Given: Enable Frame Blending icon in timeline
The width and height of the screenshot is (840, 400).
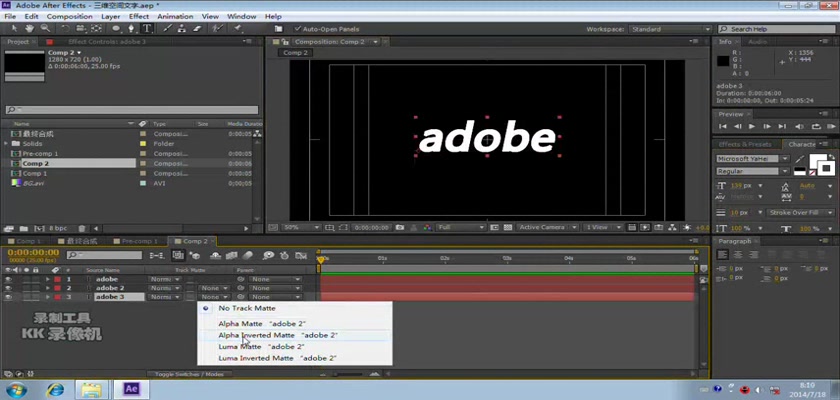Looking at the screenshot, I should (231, 256).
